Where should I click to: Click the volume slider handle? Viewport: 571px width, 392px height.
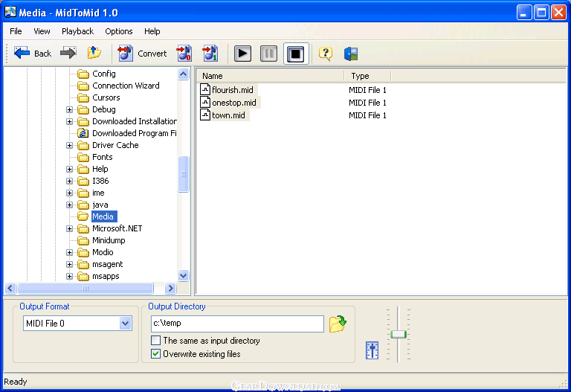[x=399, y=334]
